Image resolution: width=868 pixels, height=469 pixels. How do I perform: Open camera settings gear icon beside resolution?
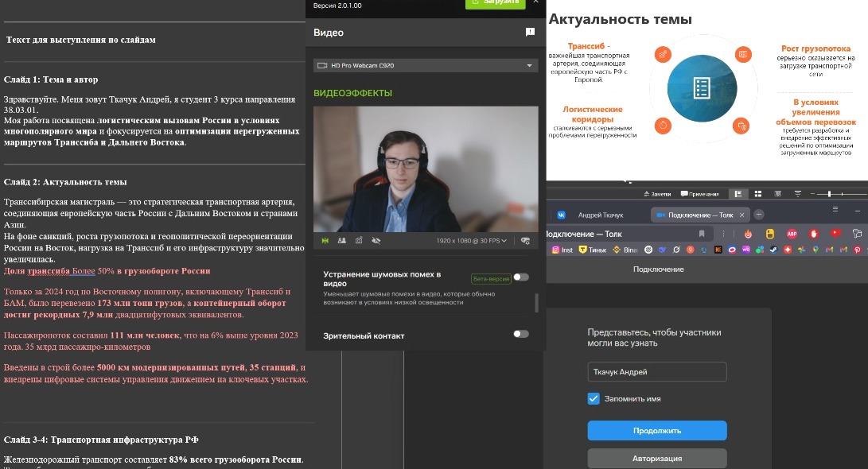coord(525,240)
